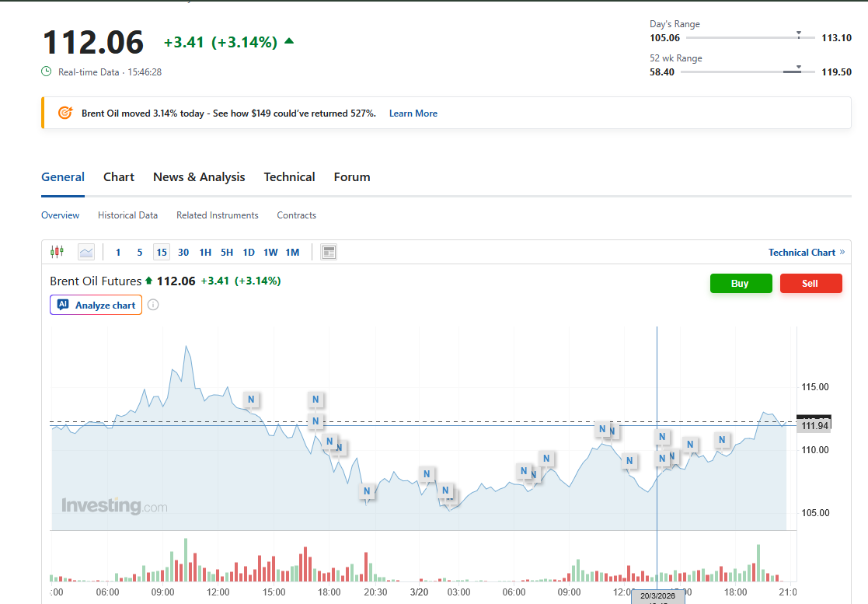Viewport: 868px width, 604px height.
Task: Click the 115.00 price axis label
Action: 815,387
